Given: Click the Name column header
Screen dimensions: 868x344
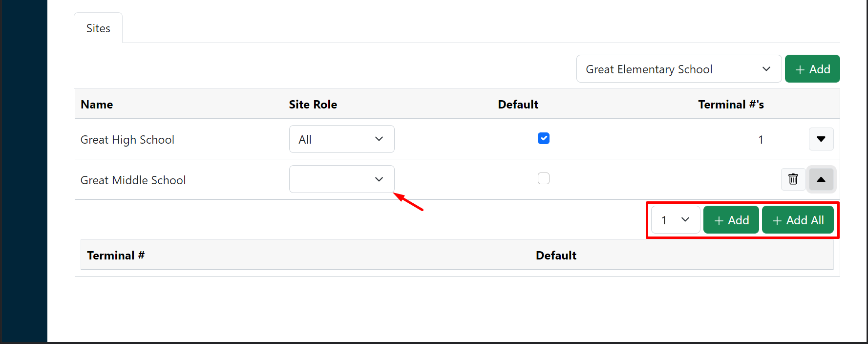Looking at the screenshot, I should click(96, 104).
